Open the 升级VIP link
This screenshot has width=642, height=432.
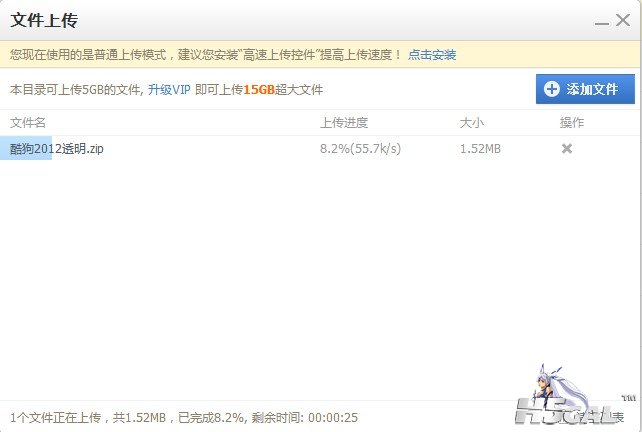click(169, 89)
